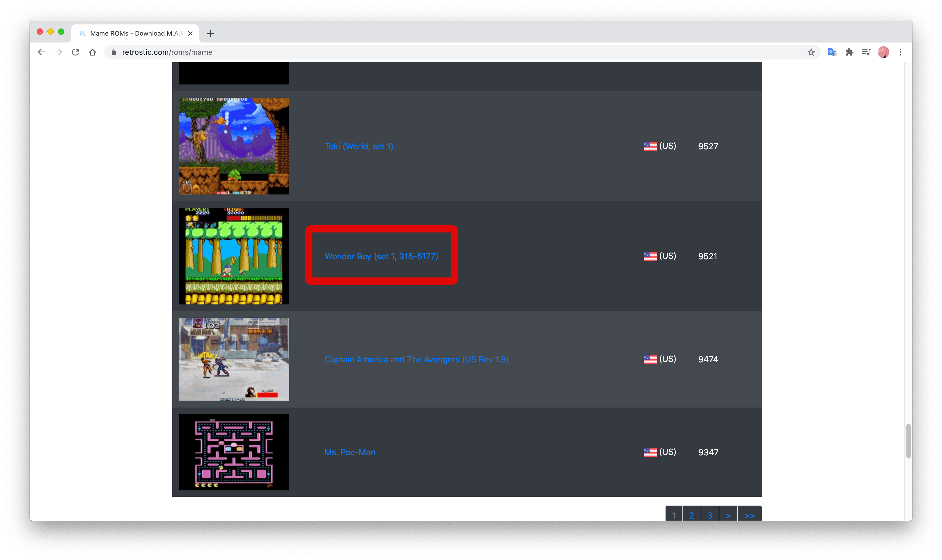Open Captain America and The Avengers link

[417, 360]
